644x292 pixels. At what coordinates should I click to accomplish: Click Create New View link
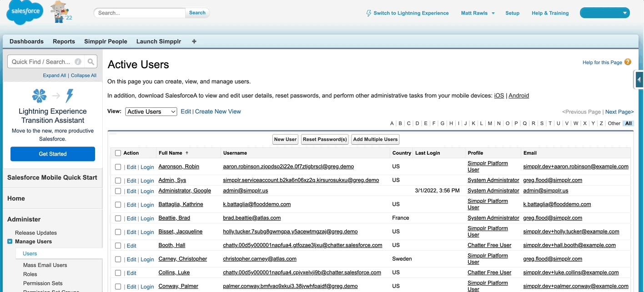coord(218,111)
